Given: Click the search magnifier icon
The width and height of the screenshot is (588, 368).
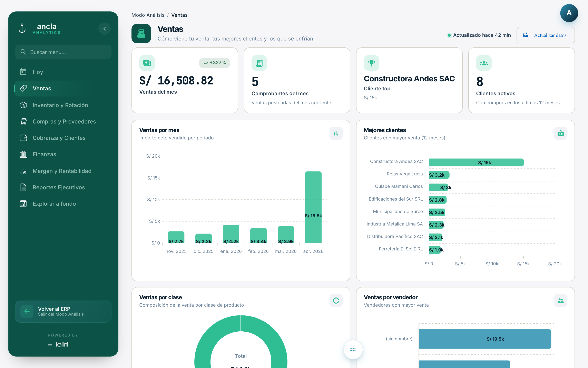Looking at the screenshot, I should pyautogui.click(x=23, y=52).
